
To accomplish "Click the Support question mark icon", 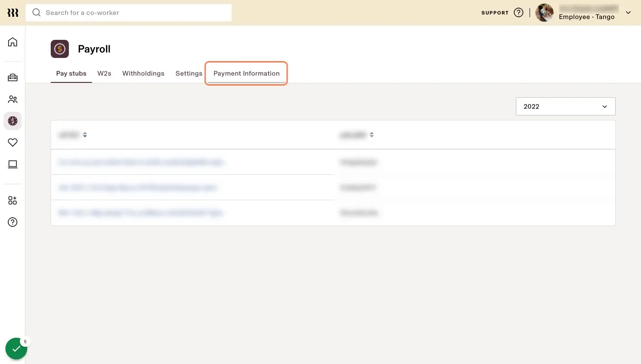I will [x=519, y=13].
